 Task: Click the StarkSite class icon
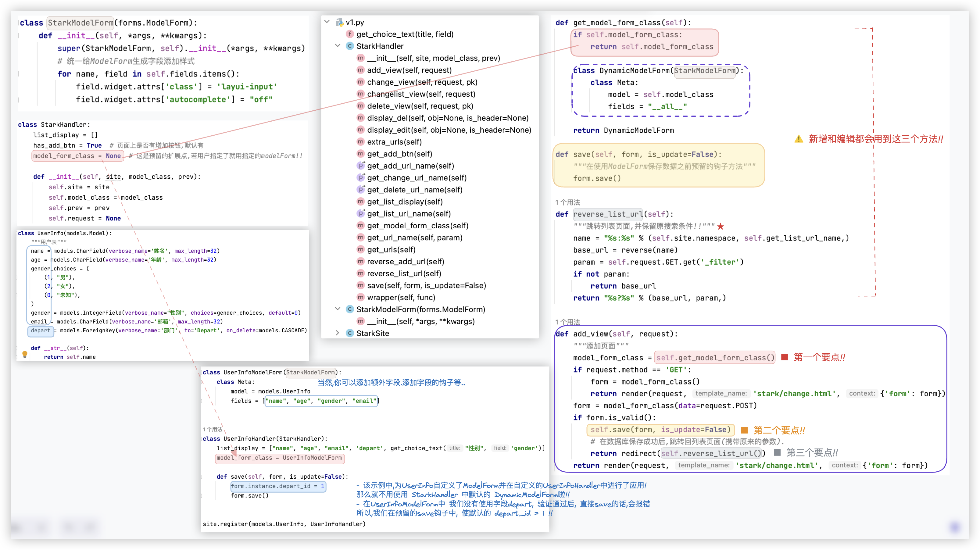[x=350, y=333]
